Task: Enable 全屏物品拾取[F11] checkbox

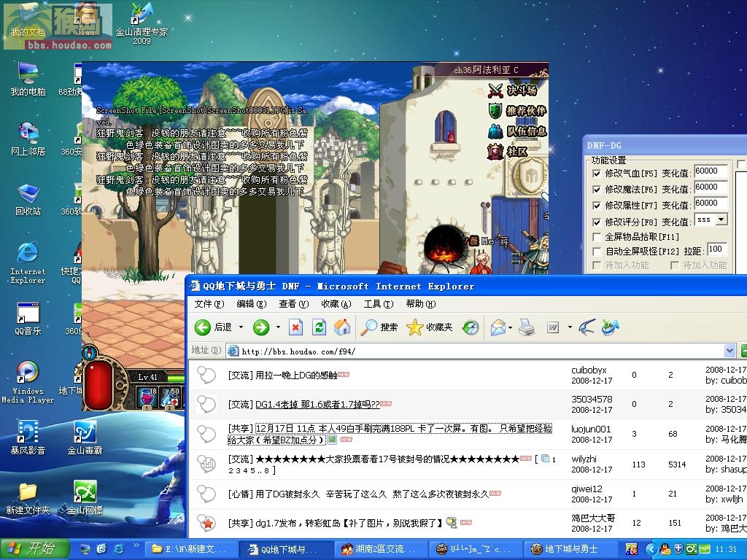Action: tap(597, 237)
